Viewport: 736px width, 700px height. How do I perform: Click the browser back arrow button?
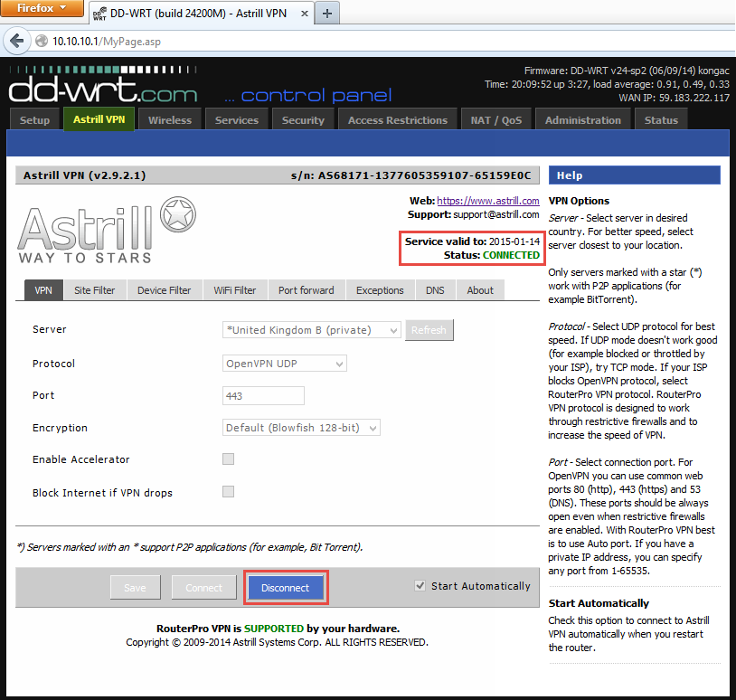click(16, 41)
